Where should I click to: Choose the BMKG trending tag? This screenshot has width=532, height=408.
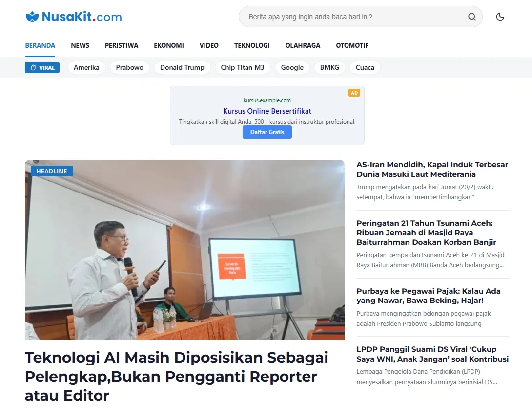329,67
